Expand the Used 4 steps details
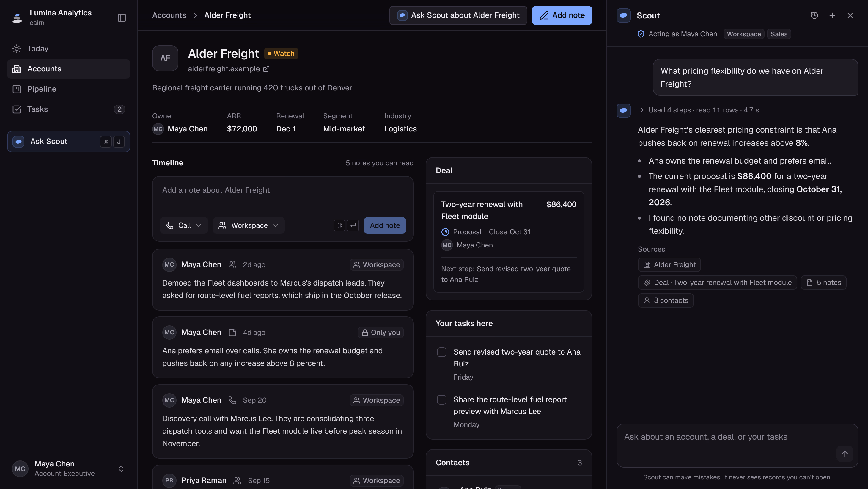868x489 pixels. click(x=699, y=110)
